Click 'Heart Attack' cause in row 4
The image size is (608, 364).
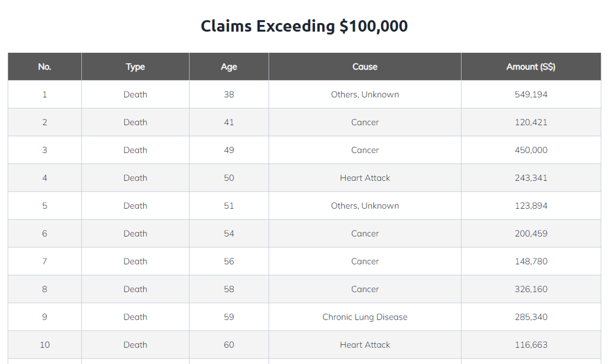tap(365, 178)
